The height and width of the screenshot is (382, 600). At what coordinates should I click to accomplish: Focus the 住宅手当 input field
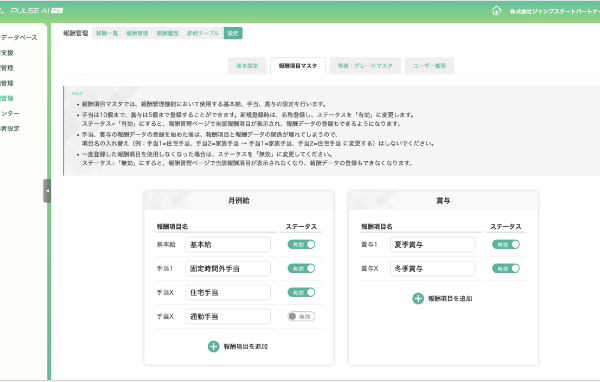click(x=228, y=292)
